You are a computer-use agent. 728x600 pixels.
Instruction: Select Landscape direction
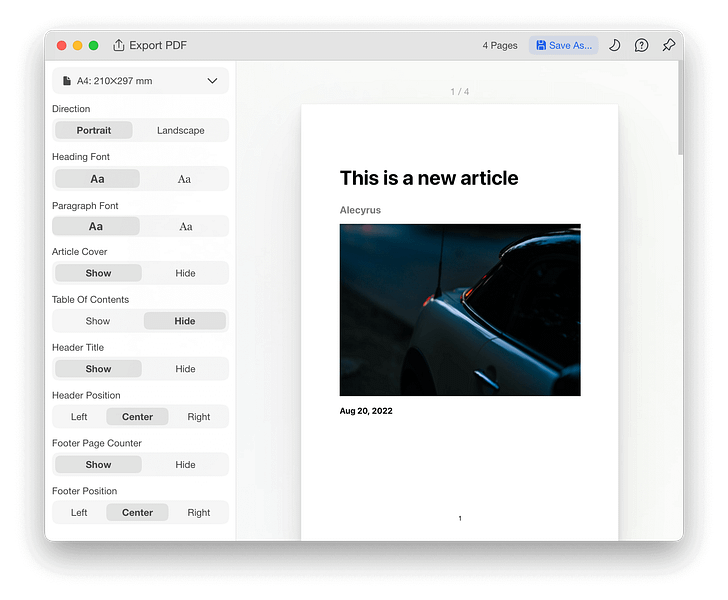(x=181, y=130)
